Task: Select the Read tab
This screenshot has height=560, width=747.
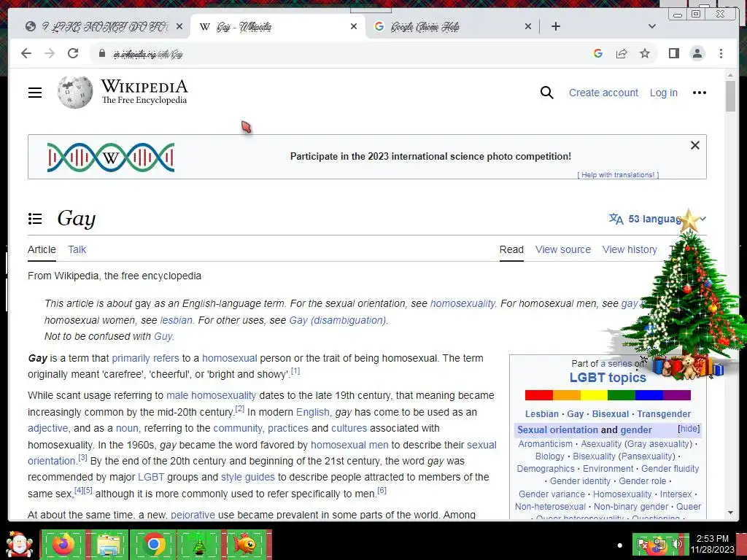Action: coord(511,249)
